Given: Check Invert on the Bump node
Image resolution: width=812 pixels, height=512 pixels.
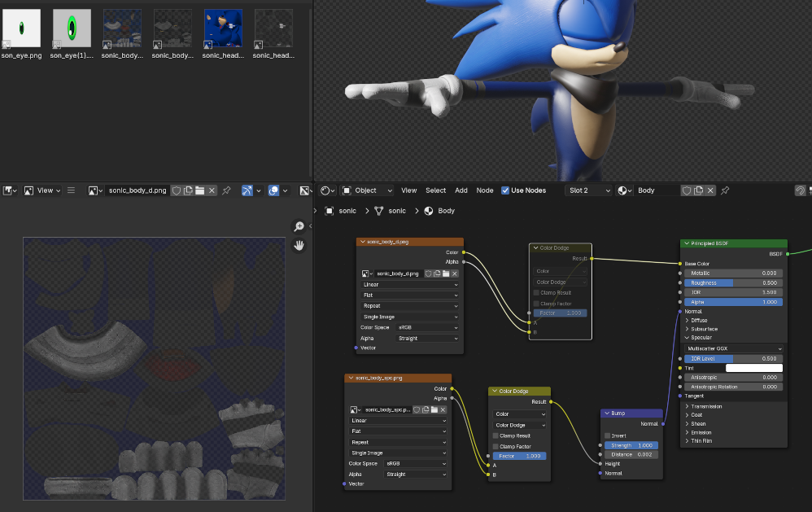Looking at the screenshot, I should point(608,435).
